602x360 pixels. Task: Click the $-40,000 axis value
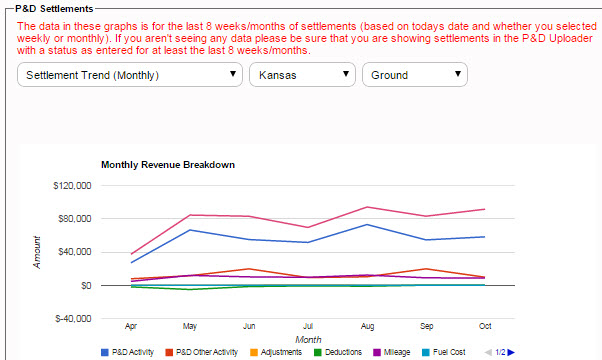coord(73,319)
